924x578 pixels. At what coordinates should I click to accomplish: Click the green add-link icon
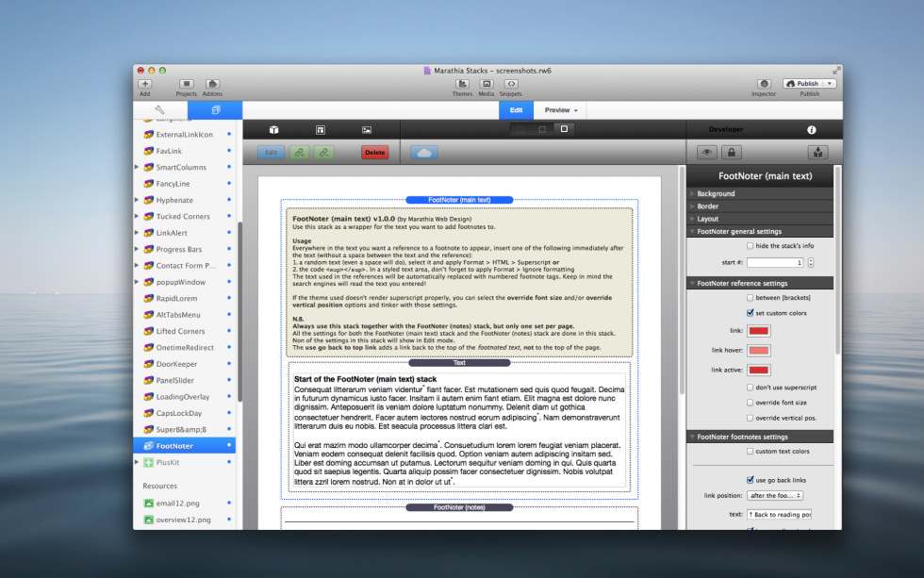pos(299,153)
